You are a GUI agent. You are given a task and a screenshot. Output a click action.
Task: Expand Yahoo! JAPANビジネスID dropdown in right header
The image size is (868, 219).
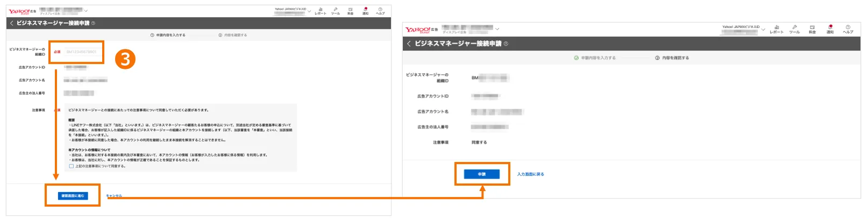763,30
